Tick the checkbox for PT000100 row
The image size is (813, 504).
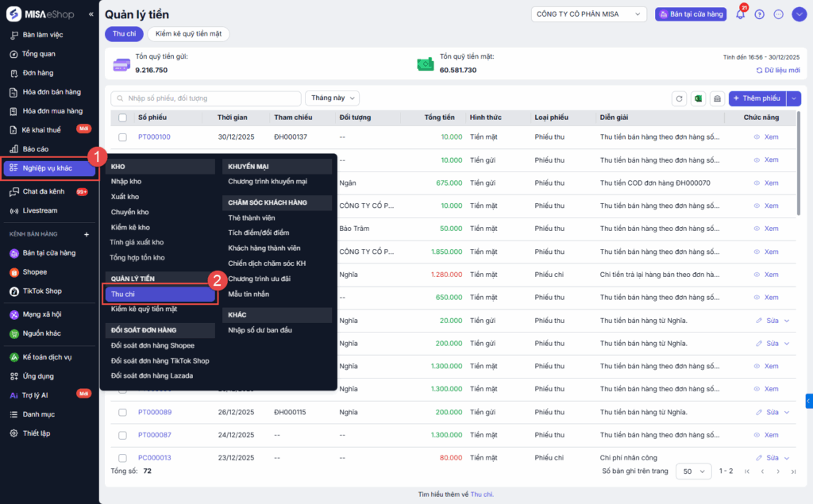coord(122,137)
